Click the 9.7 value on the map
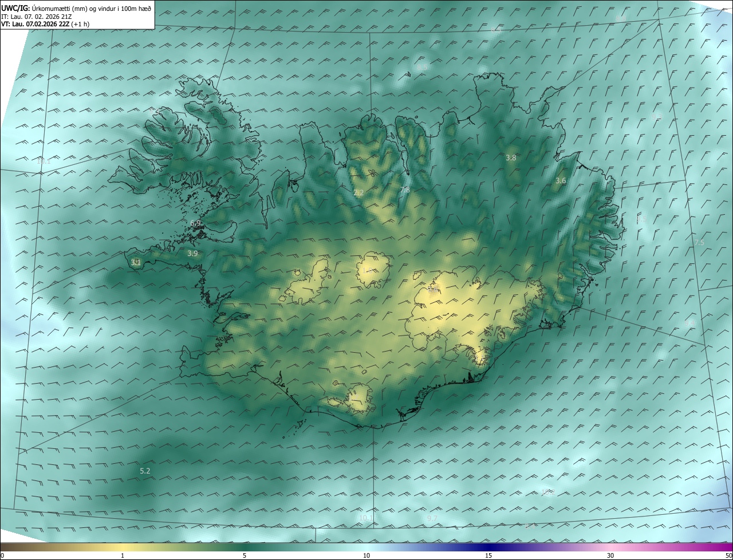The image size is (733, 560). (x=432, y=518)
